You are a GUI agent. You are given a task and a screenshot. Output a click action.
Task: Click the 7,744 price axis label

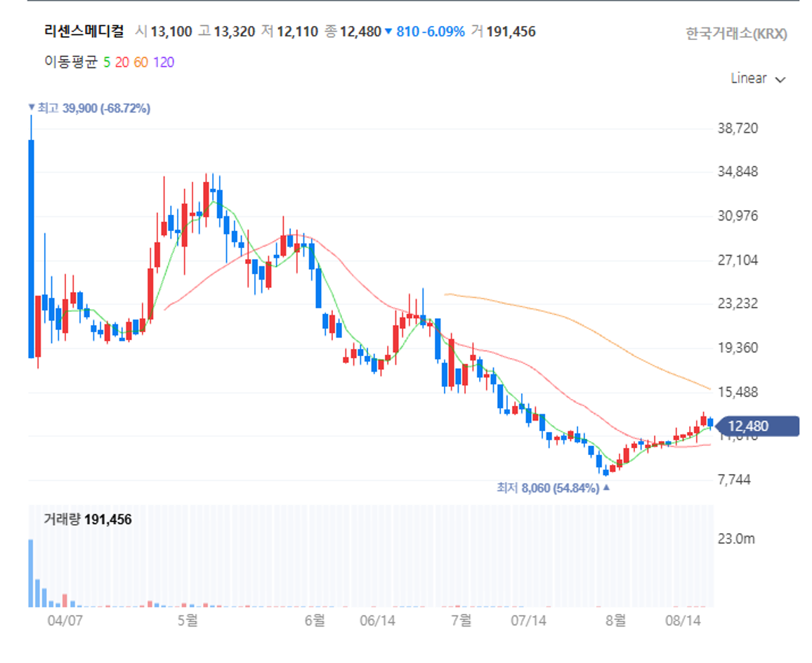point(734,480)
